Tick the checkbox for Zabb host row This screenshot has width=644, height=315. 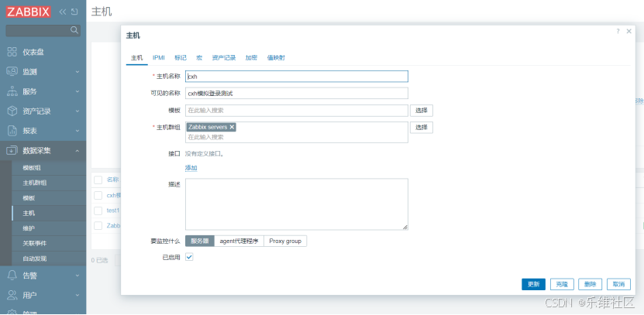[98, 225]
